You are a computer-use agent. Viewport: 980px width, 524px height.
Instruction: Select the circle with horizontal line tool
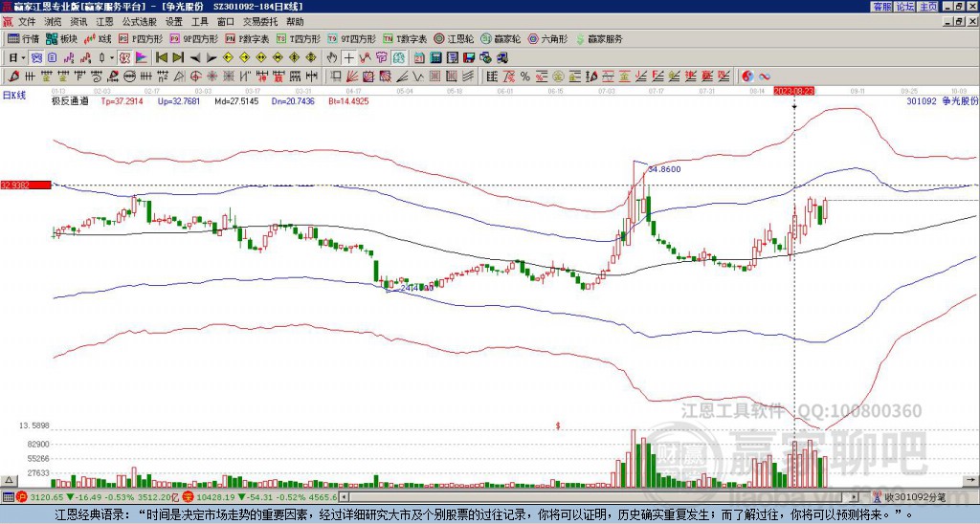(129, 76)
